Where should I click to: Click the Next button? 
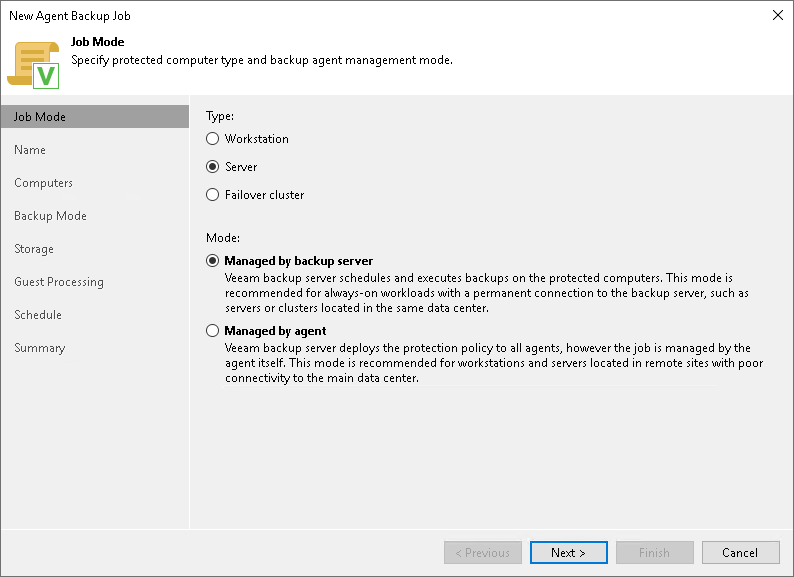coord(569,553)
